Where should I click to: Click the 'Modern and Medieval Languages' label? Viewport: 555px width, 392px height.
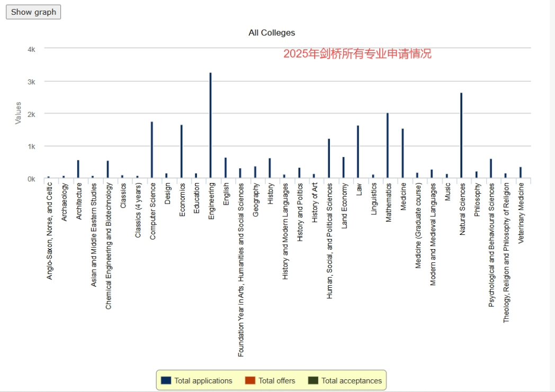(x=433, y=234)
